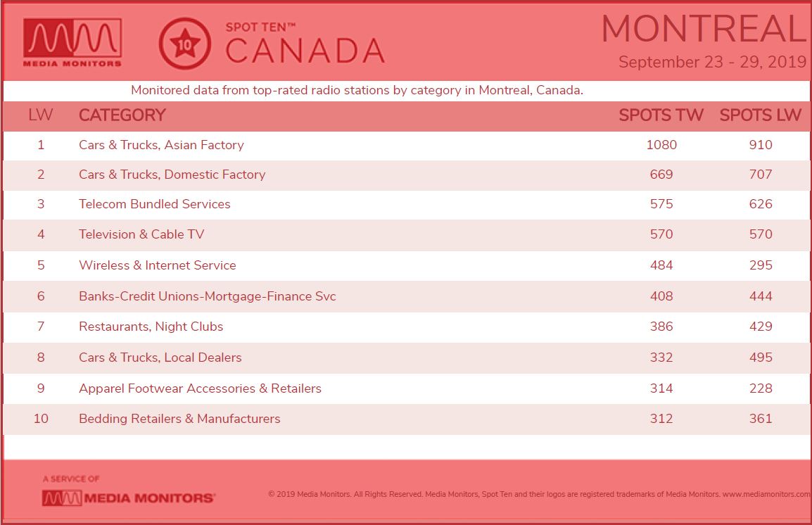Click the MONTREAL city title
The image size is (812, 525).
[704, 28]
